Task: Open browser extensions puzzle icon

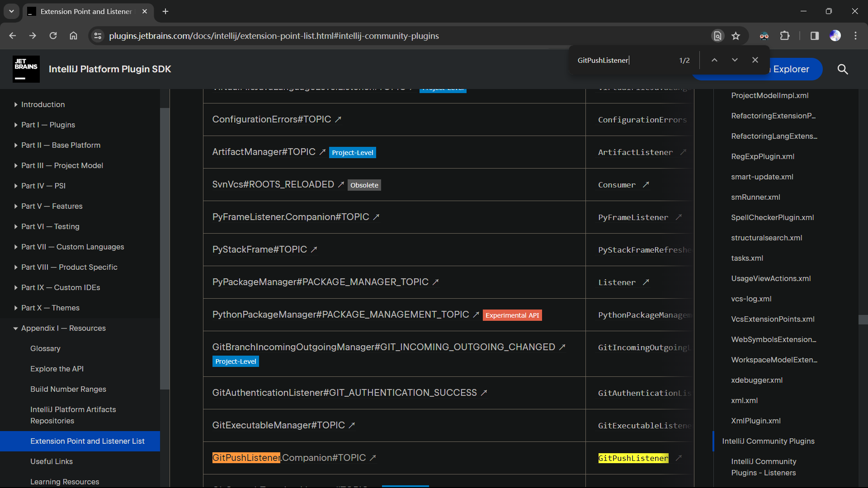Action: 785,36
